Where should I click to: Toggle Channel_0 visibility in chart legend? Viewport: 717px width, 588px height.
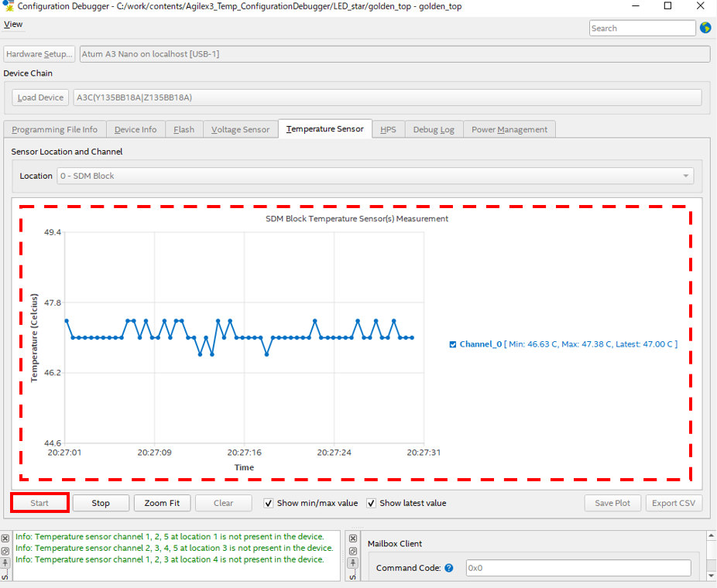pyautogui.click(x=453, y=344)
